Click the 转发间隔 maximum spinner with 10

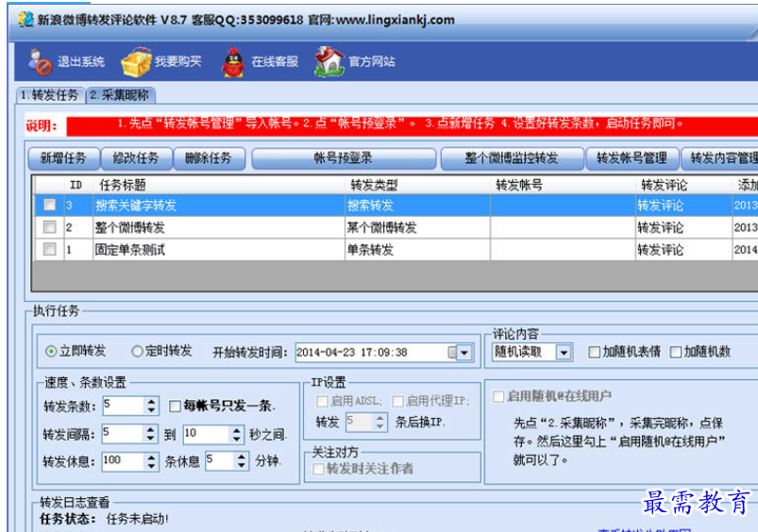212,434
